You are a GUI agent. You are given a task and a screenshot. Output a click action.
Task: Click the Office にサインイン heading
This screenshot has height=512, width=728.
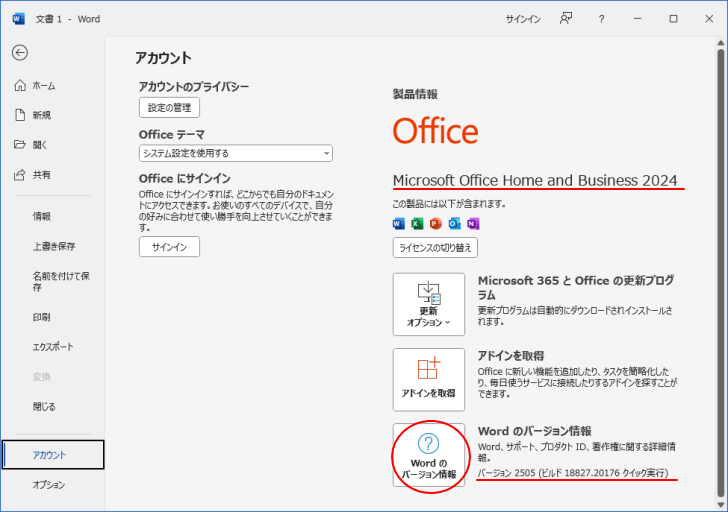(185, 179)
